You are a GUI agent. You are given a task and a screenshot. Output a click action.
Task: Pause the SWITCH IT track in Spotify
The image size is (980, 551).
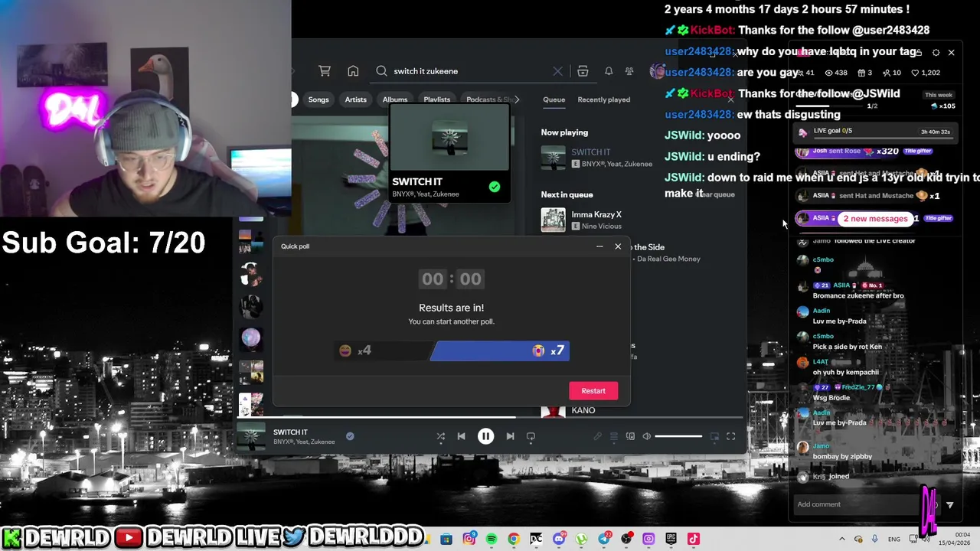486,436
